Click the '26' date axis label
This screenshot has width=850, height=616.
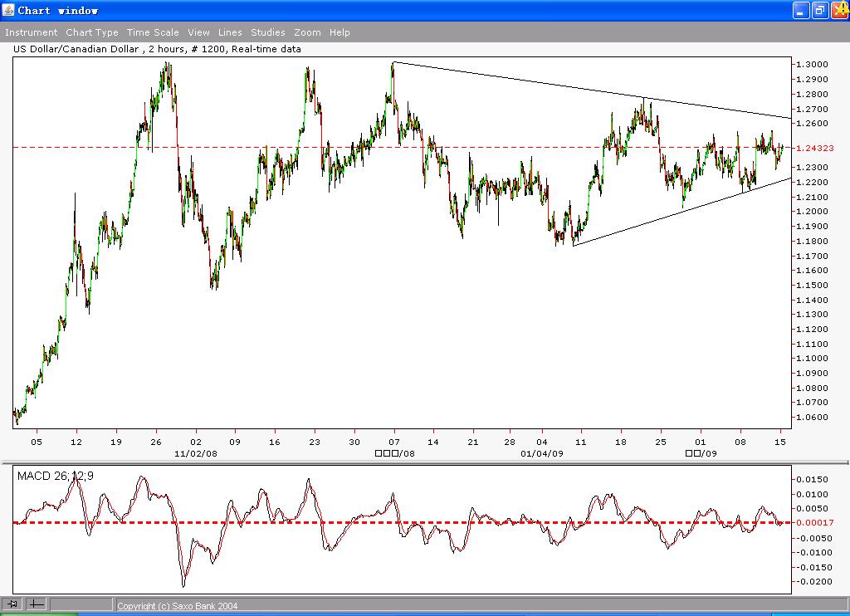[156, 442]
